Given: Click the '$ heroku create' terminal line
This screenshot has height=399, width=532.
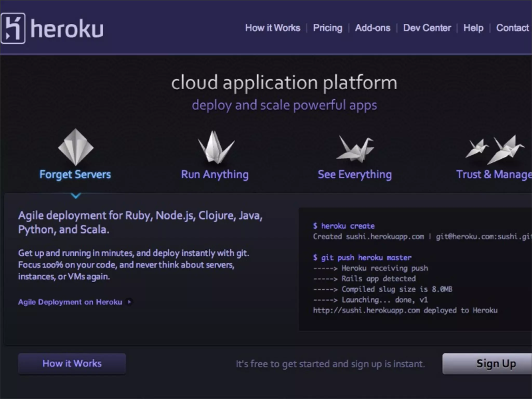Looking at the screenshot, I should point(344,226).
